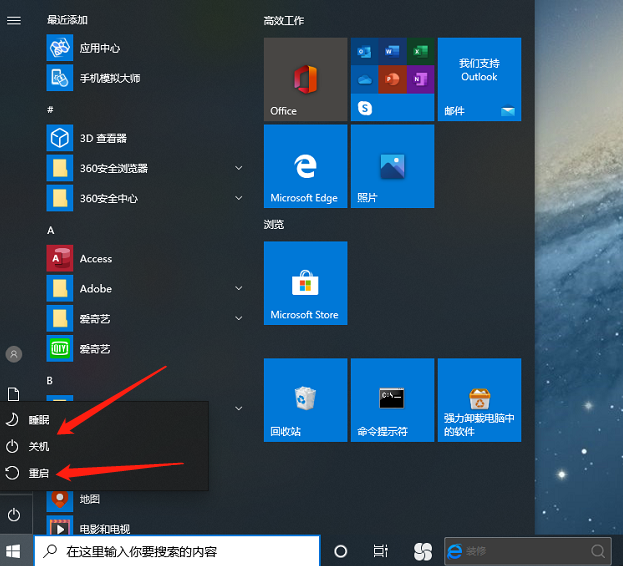
Task: Click the taskbar search box
Action: pyautogui.click(x=177, y=551)
